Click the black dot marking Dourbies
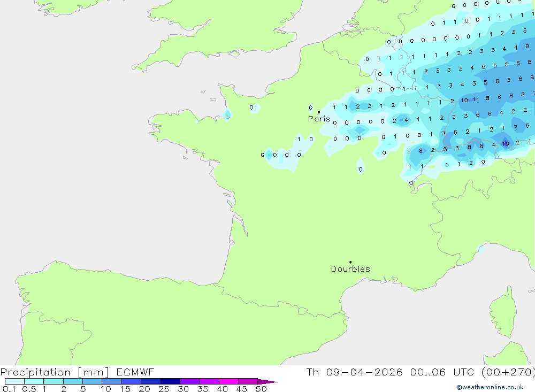535x392 pixels. click(350, 262)
